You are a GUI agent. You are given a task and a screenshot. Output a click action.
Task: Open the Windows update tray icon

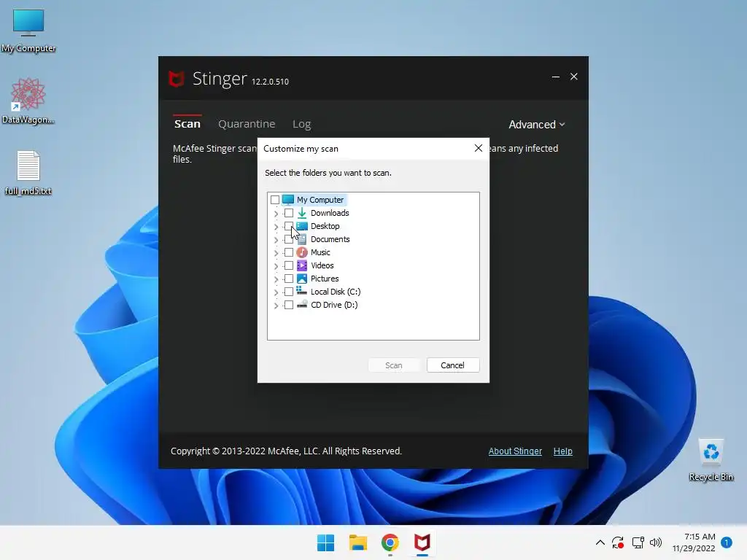click(618, 542)
